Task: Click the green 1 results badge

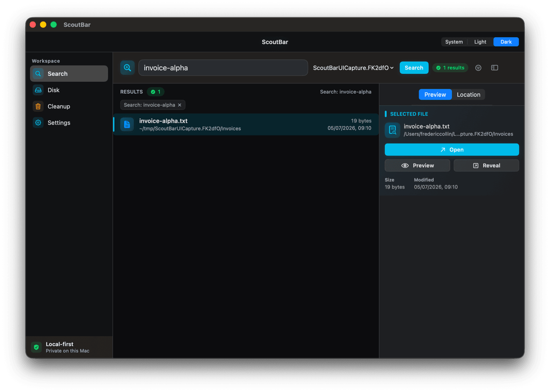Action: (450, 68)
